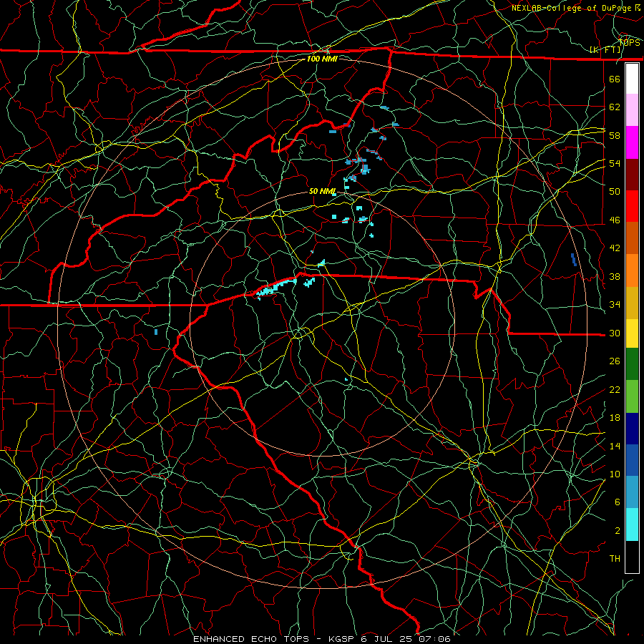The width and height of the screenshot is (644, 644).
Task: Click the "KGSP" station identifier in footer
Action: 343,639
